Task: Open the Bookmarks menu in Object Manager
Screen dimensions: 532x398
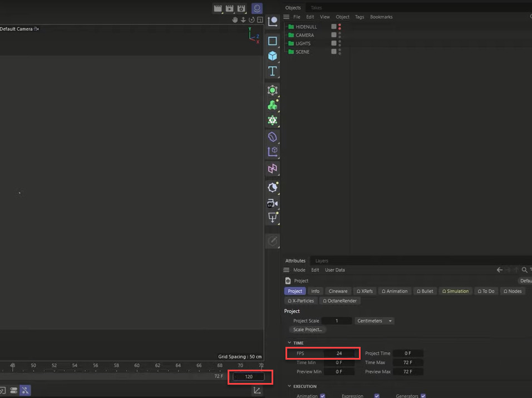Action: click(x=381, y=17)
